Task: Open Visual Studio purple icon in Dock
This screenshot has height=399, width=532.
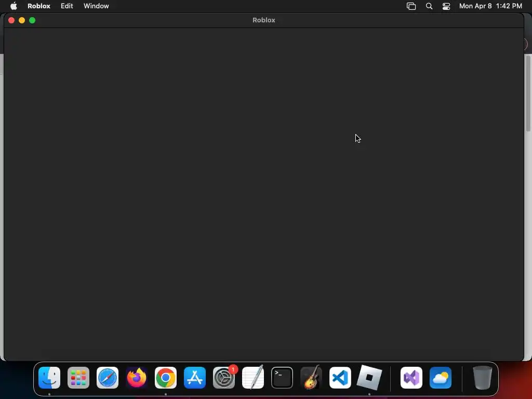Action: 411,378
